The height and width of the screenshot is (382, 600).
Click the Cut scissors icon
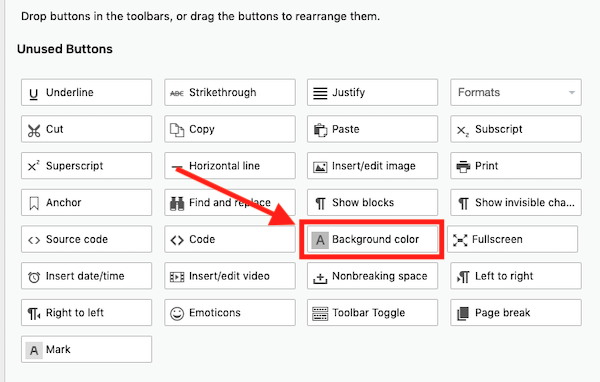pos(34,130)
